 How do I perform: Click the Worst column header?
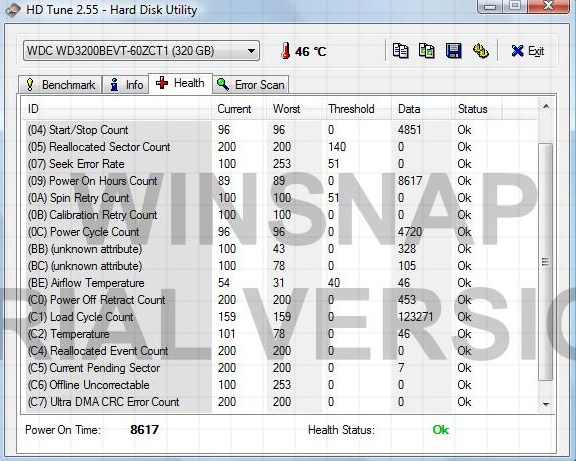294,109
